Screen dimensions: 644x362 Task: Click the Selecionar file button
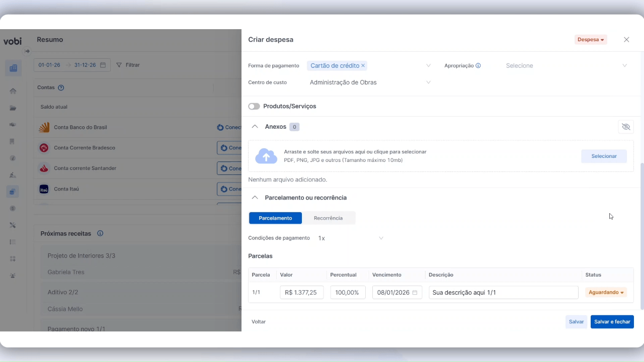point(604,156)
